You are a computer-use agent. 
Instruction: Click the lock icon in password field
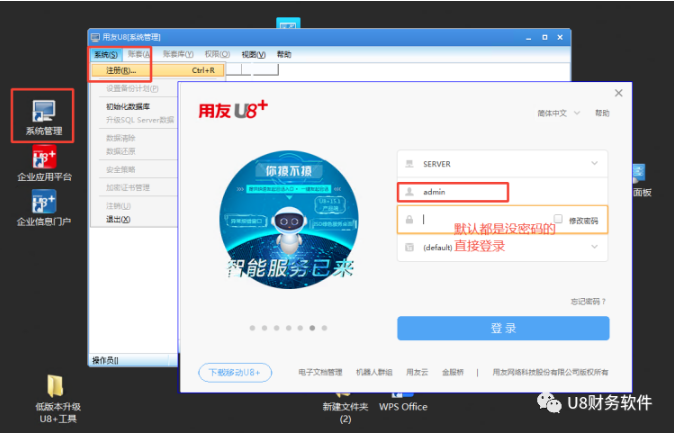tap(409, 220)
